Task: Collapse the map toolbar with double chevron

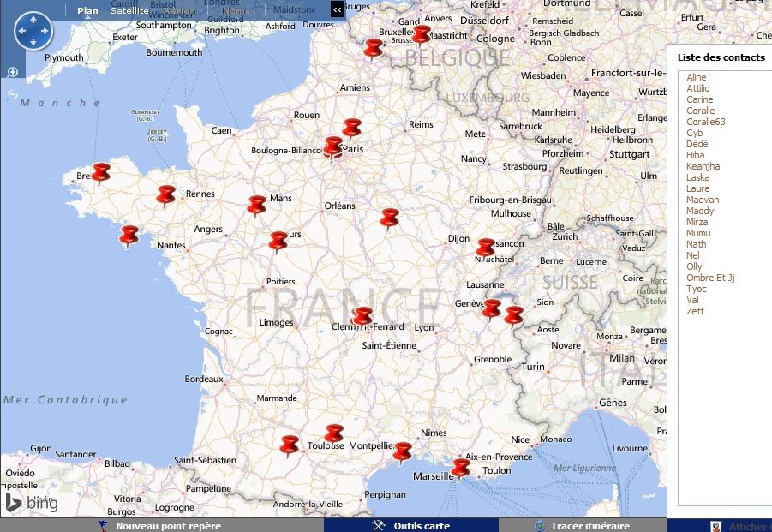Action: 338,9
